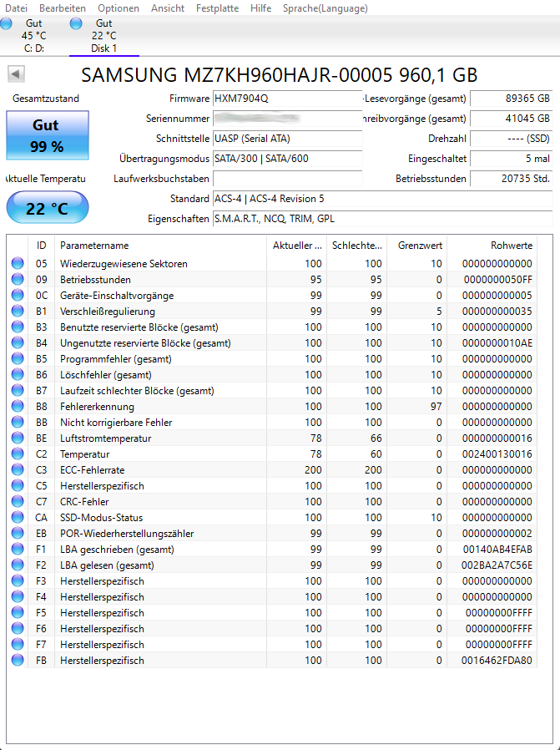This screenshot has width=560, height=750.
Task: Click the blurred Seriennummer field
Action: [287, 119]
